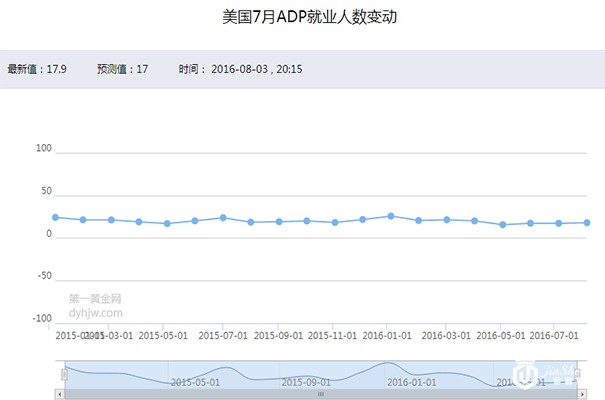Viewport: 605px width, 400px height.
Task: Click the -50 label on the y-axis
Action: point(44,276)
